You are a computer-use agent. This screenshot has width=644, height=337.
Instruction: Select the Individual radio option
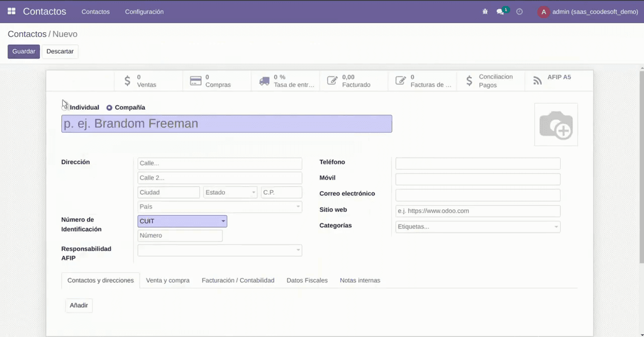coord(65,108)
